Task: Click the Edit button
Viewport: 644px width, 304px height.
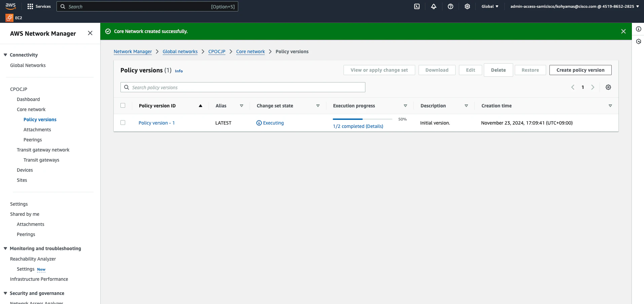Action: click(470, 70)
